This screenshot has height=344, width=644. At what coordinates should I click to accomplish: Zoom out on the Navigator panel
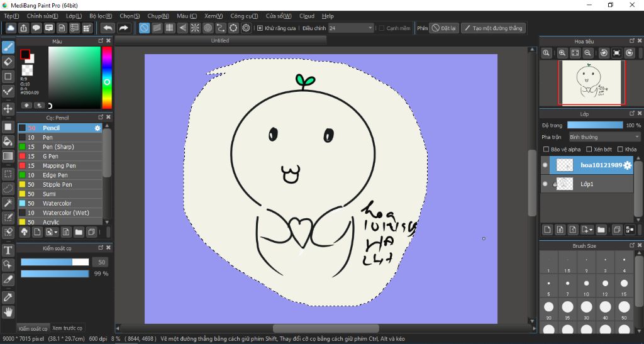tap(588, 53)
